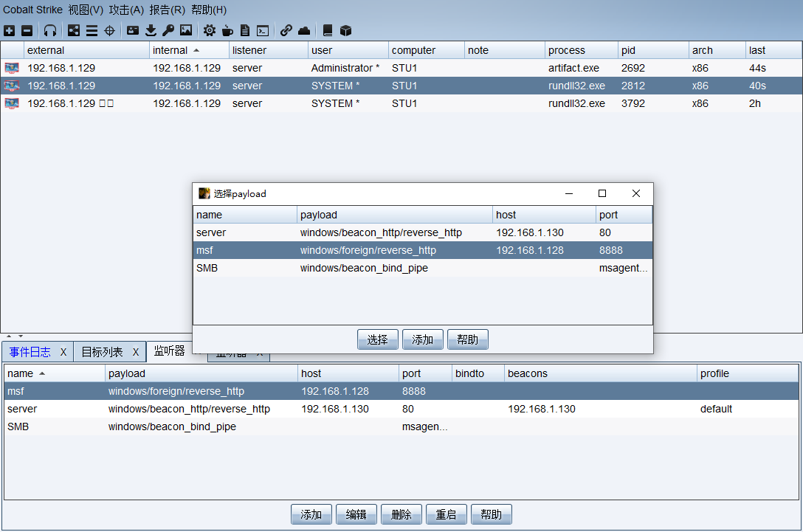Open the 攻击(A) menu
Image resolution: width=803 pixels, height=532 pixels.
pos(126,10)
